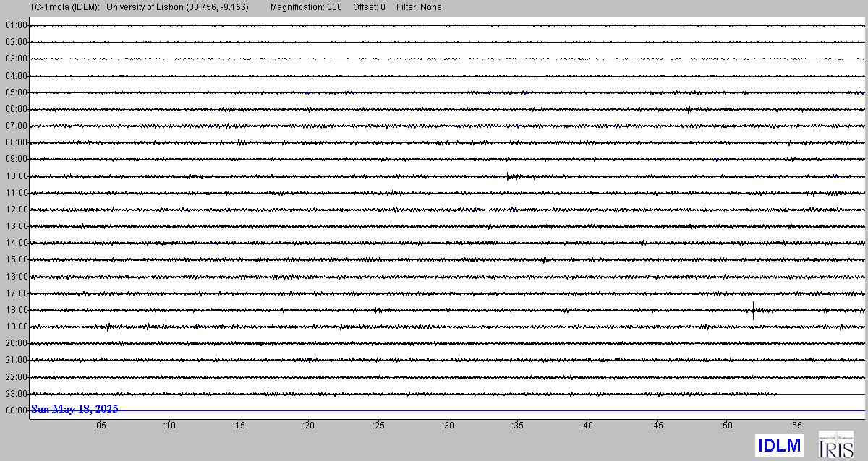Select the 19:00 hour label

[x=16, y=327]
